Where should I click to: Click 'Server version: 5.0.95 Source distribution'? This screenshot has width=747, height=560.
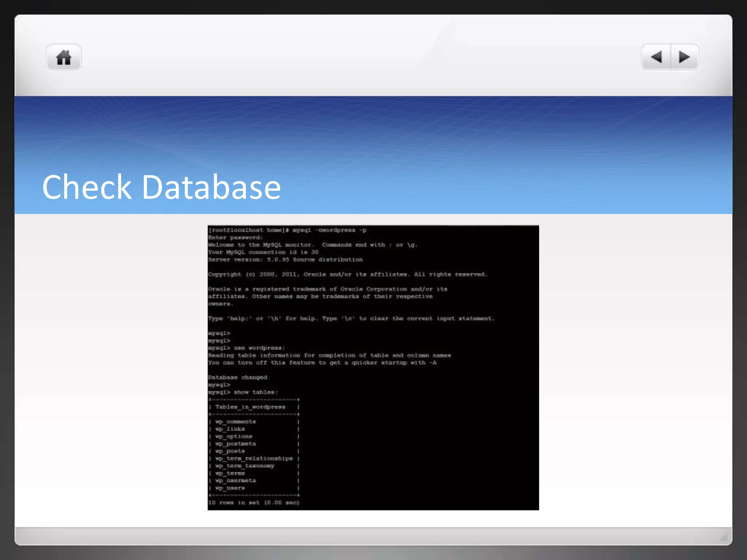[286, 260]
